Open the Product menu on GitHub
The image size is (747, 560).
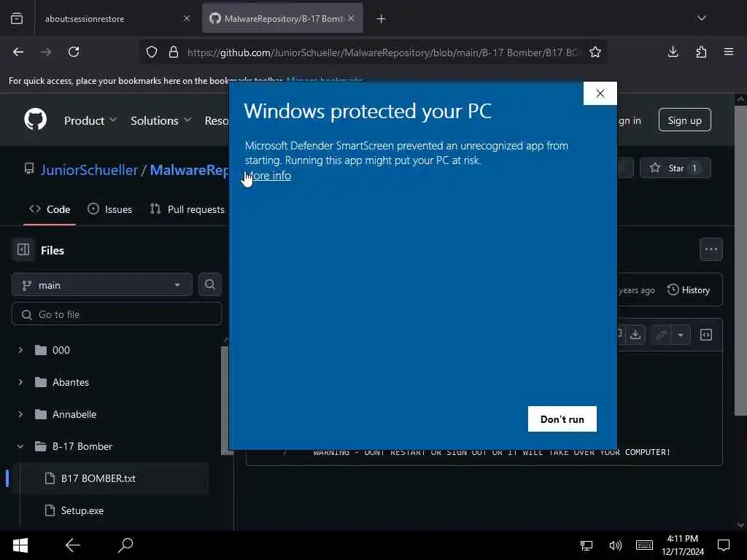point(90,120)
